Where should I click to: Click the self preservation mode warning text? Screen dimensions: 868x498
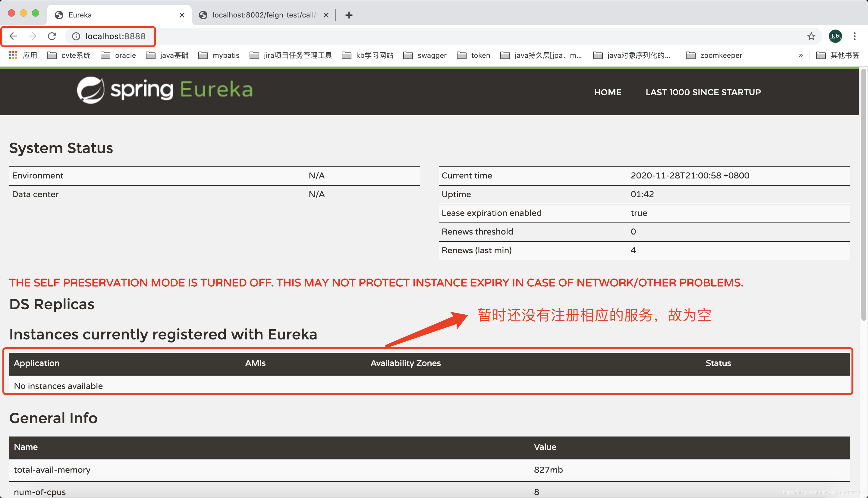point(376,282)
